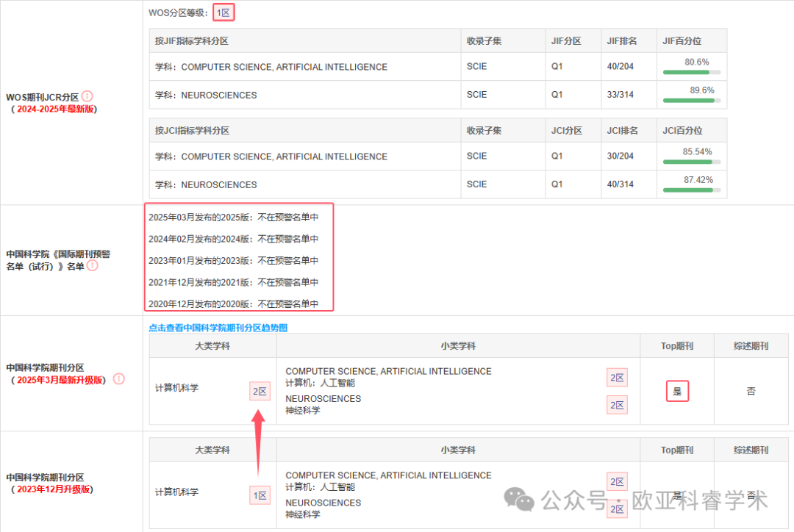
Task: Click info icon beside 国际期刊预警名单 label
Action: click(92, 265)
